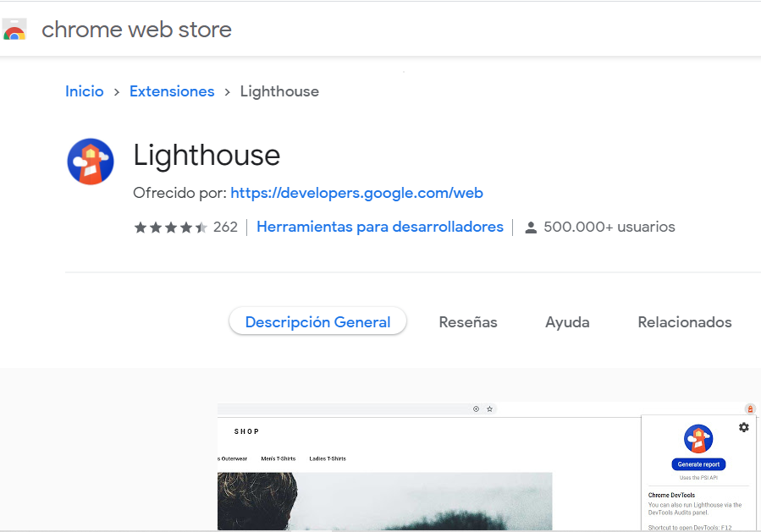Viewport: 761px width, 532px height.
Task: Click the Chrome Web Store logo icon
Action: coord(14,30)
